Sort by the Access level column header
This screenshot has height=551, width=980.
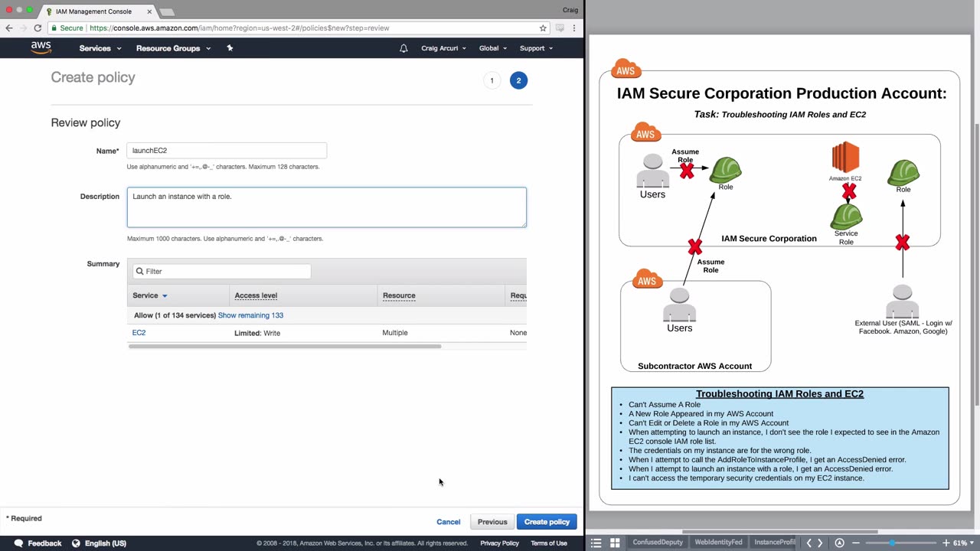pos(256,295)
